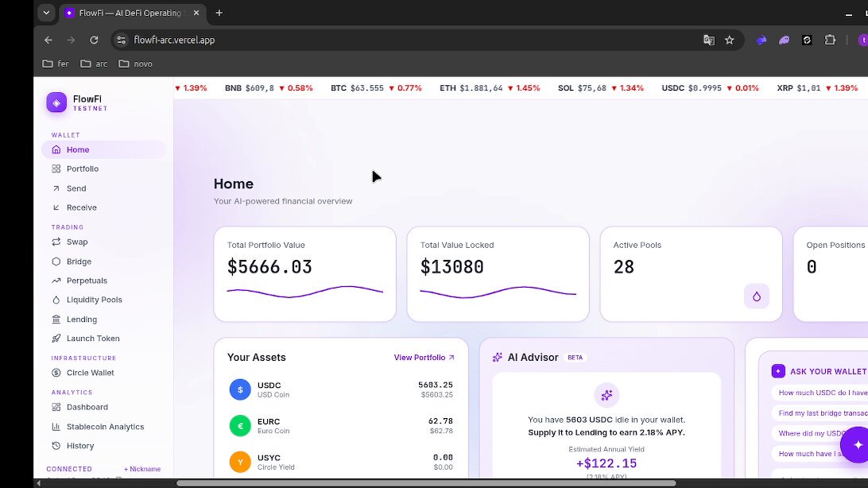Open the 'arc' bookmarks folder
The image size is (868, 488).
click(x=94, y=64)
